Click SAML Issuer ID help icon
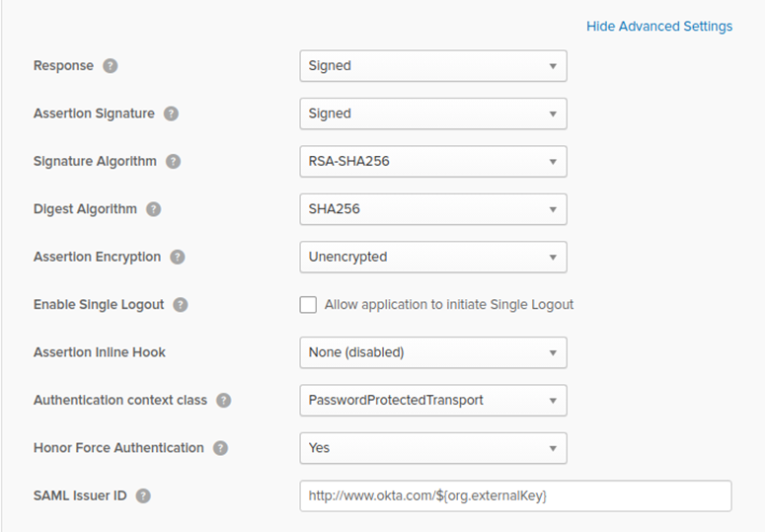The width and height of the screenshot is (765, 532). [x=143, y=495]
